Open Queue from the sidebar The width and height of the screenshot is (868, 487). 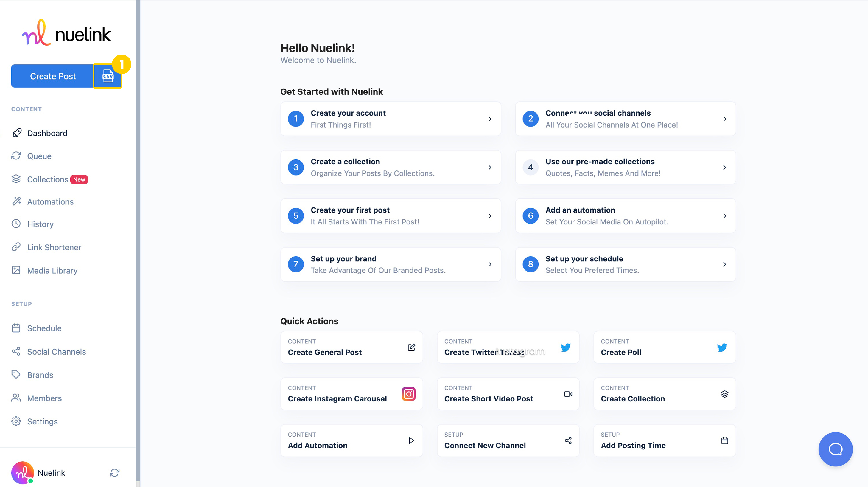point(39,156)
